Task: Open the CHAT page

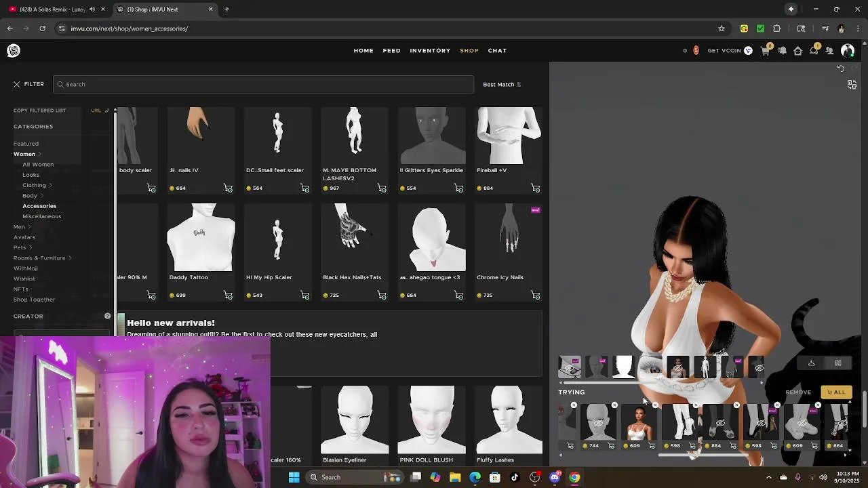Action: point(497,51)
